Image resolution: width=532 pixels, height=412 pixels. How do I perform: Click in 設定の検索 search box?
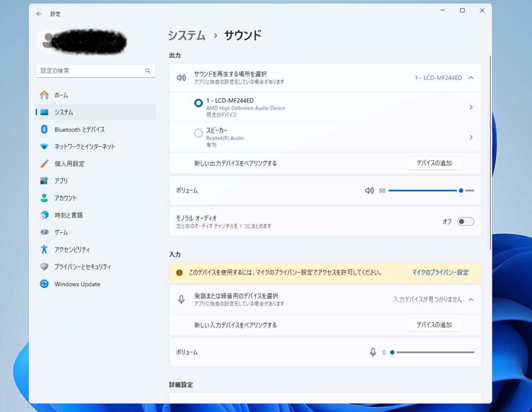tap(96, 71)
